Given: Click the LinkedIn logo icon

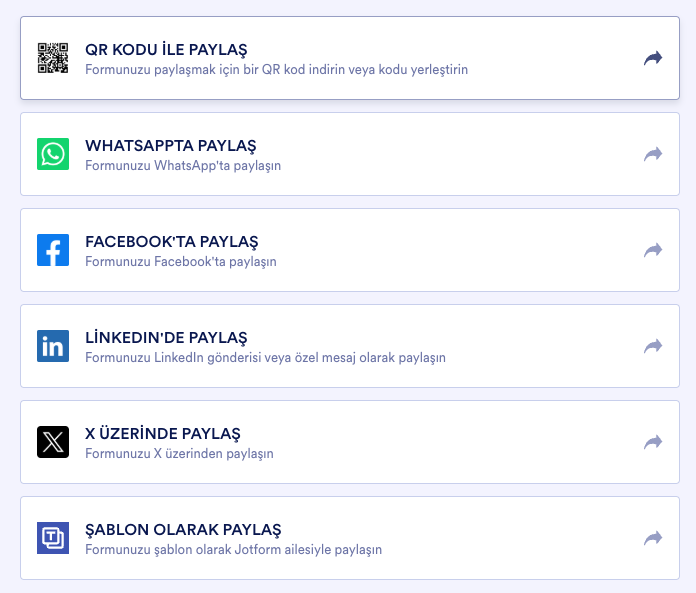Looking at the screenshot, I should [53, 346].
